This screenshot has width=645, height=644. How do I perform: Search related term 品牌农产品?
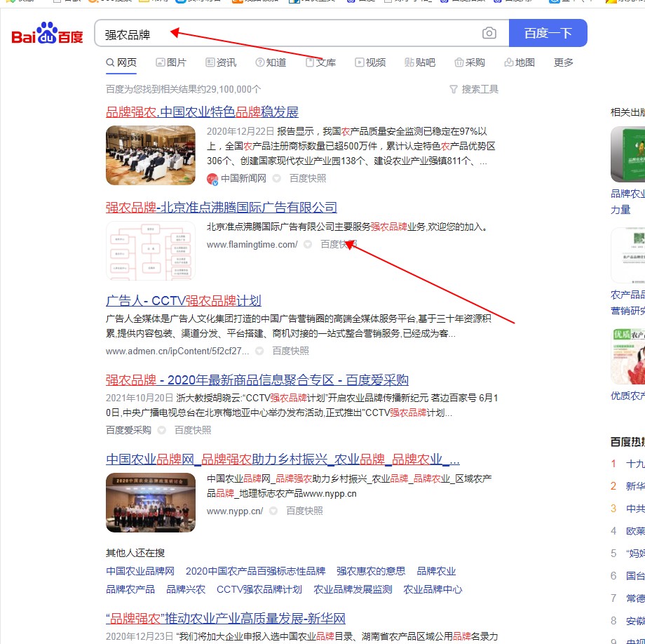(x=130, y=589)
